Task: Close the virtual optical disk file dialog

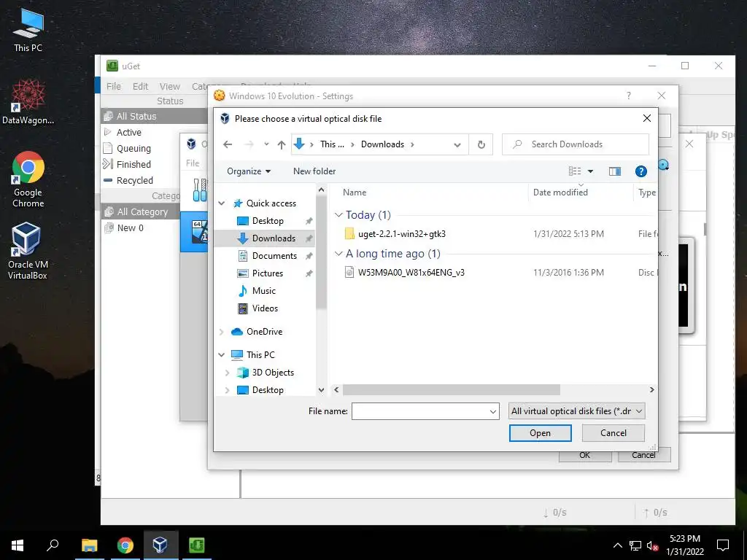Action: tap(646, 118)
